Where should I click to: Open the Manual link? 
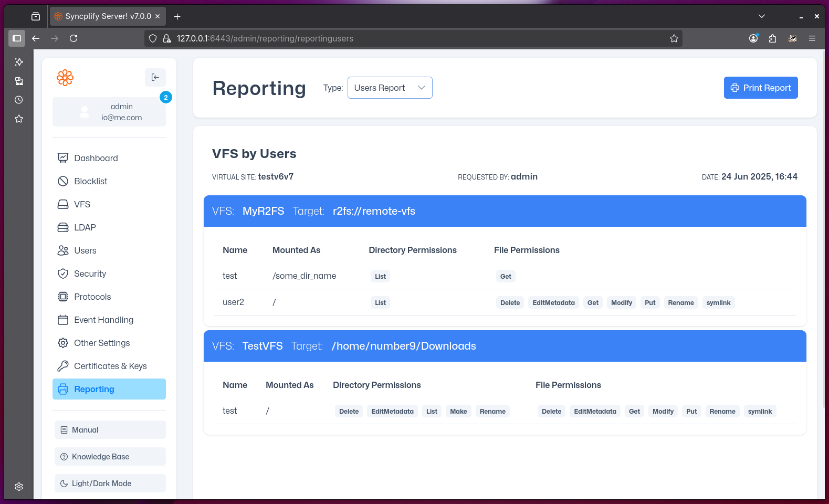click(110, 430)
